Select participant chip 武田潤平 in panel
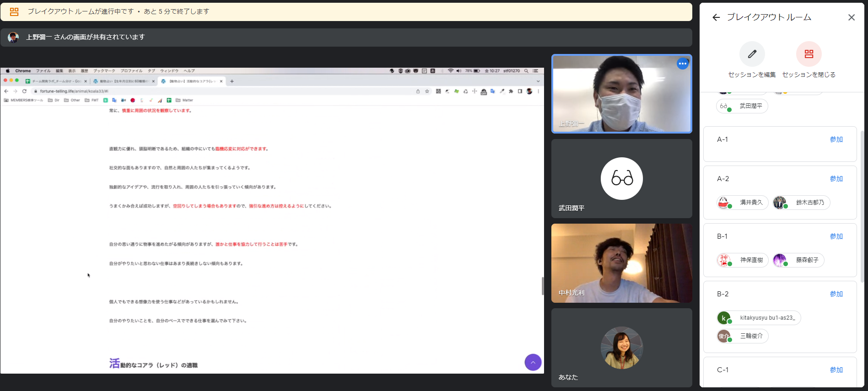This screenshot has width=868, height=391. 742,106
